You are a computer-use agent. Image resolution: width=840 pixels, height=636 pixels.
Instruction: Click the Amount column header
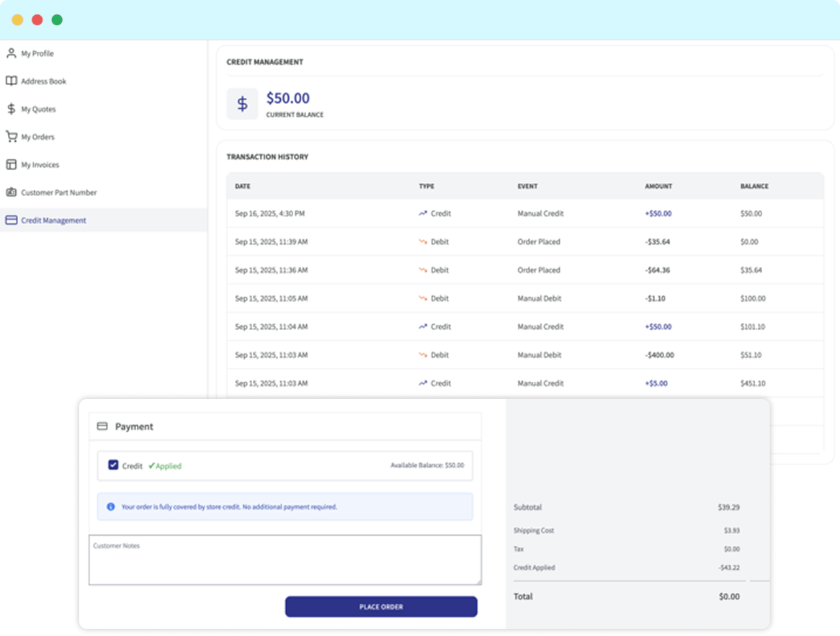click(658, 186)
